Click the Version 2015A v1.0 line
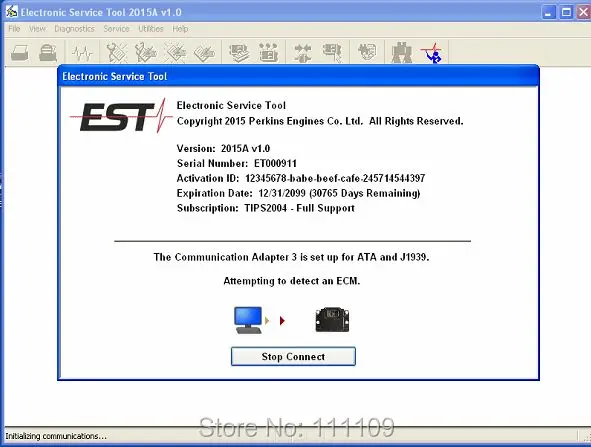The image size is (591, 447). tap(224, 148)
